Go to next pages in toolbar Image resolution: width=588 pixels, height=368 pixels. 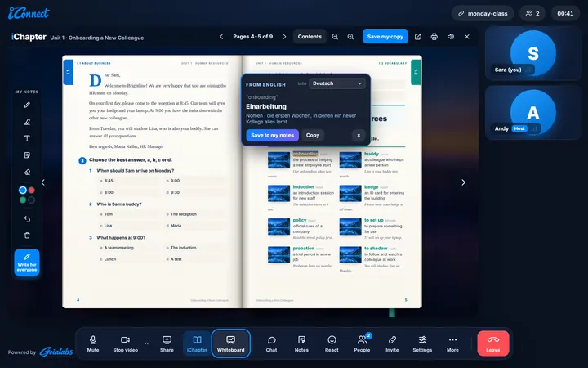click(x=284, y=37)
